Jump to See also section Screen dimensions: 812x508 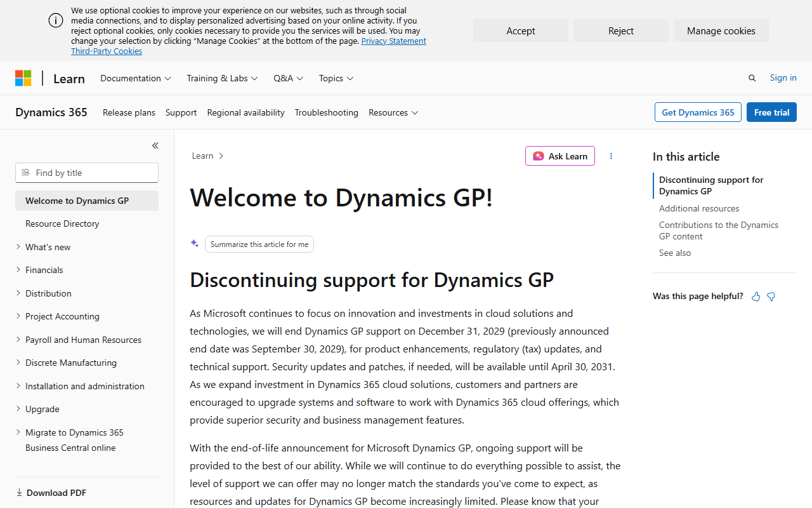pos(675,253)
